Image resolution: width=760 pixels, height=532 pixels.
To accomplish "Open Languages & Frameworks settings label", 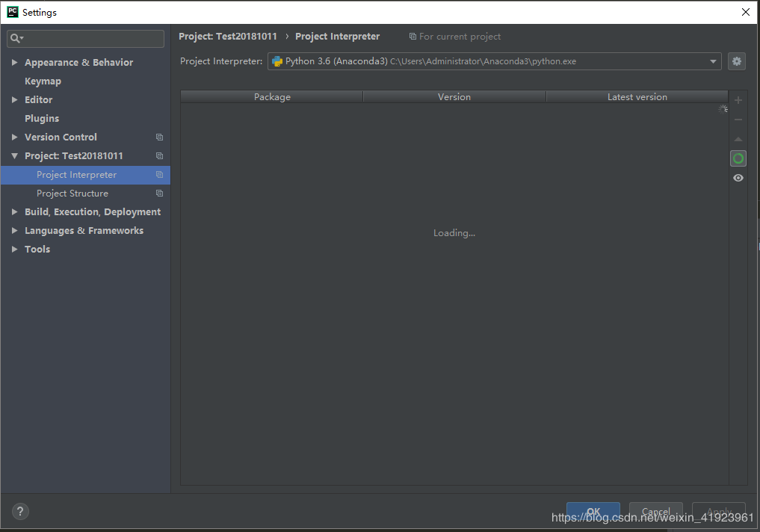I will pyautogui.click(x=84, y=231).
